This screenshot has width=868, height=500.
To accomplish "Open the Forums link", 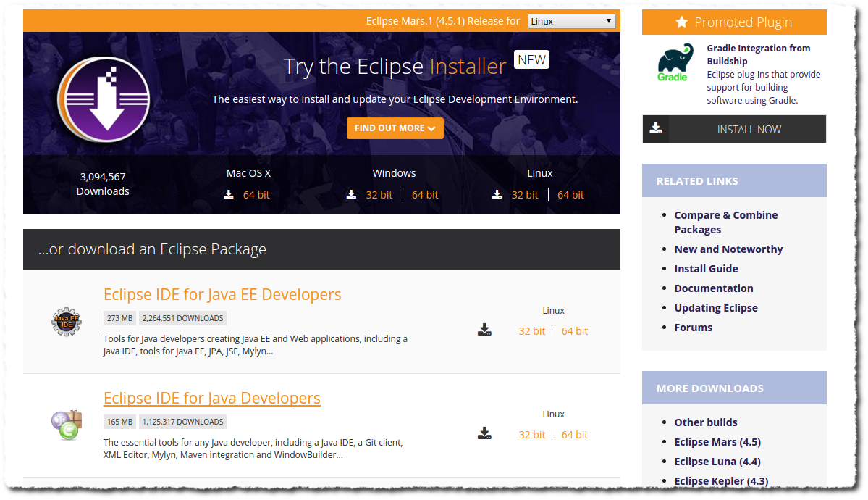I will coord(693,328).
